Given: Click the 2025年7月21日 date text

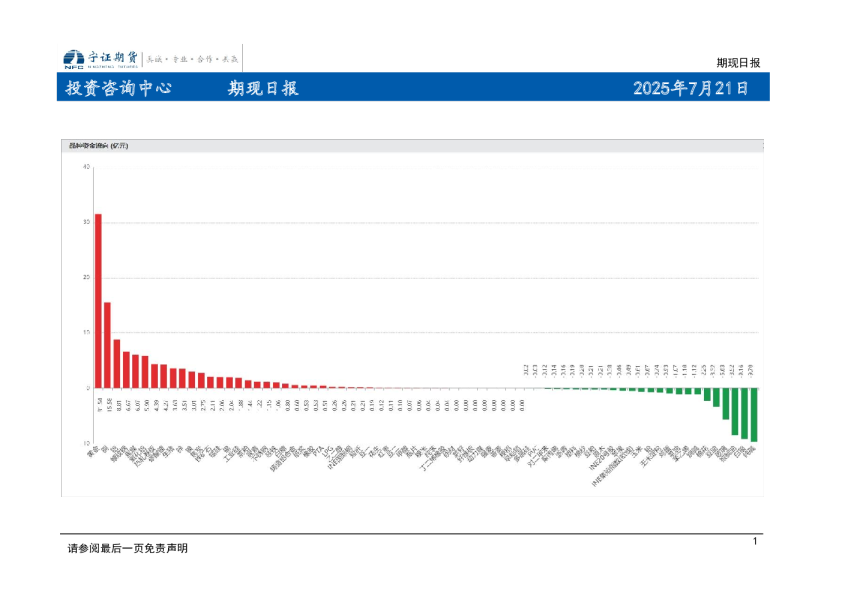Looking at the screenshot, I should click(691, 88).
